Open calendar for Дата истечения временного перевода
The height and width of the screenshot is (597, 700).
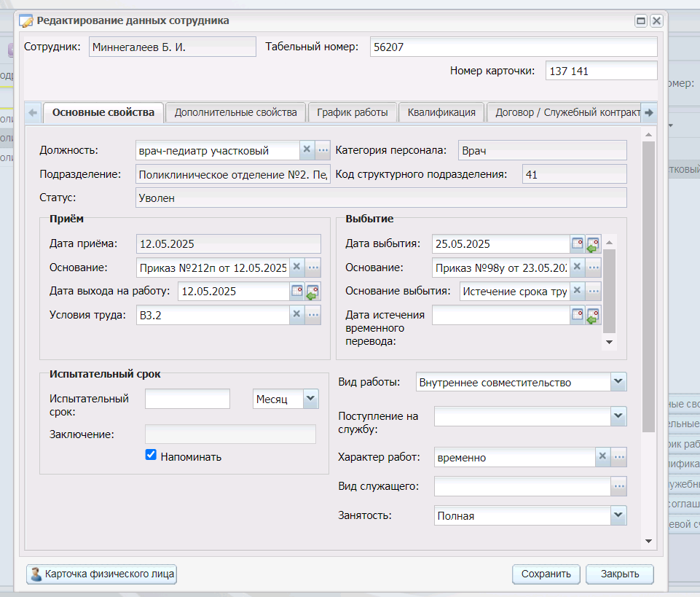pos(577,315)
